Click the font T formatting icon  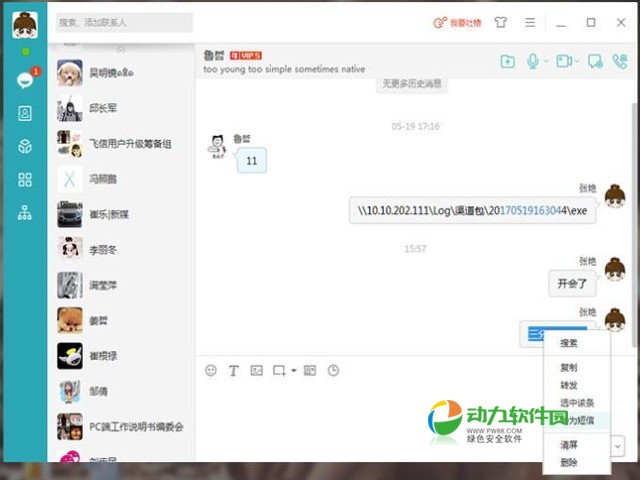[x=234, y=370]
